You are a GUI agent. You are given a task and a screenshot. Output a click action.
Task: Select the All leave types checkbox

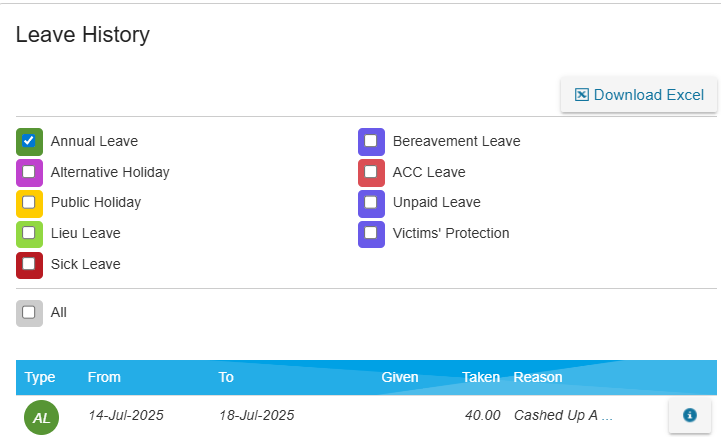point(29,312)
